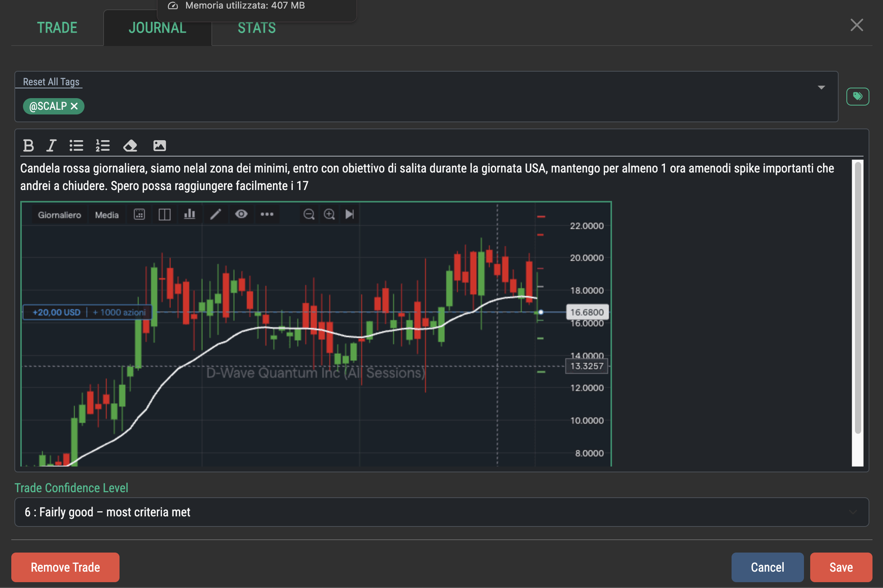Open the Trade Confidence Level dropdown

441,512
